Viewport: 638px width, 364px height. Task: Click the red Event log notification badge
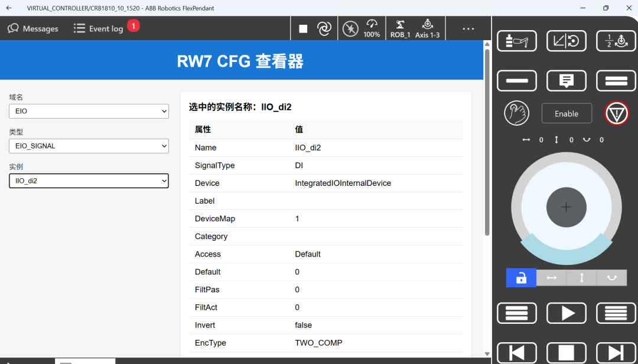134,26
